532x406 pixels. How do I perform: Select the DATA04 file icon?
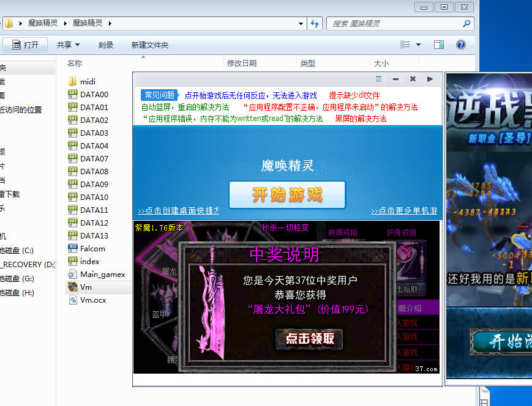point(73,146)
